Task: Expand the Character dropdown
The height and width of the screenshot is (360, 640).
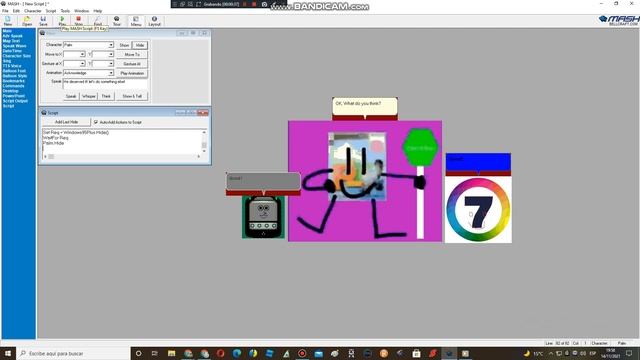Action: (x=111, y=45)
